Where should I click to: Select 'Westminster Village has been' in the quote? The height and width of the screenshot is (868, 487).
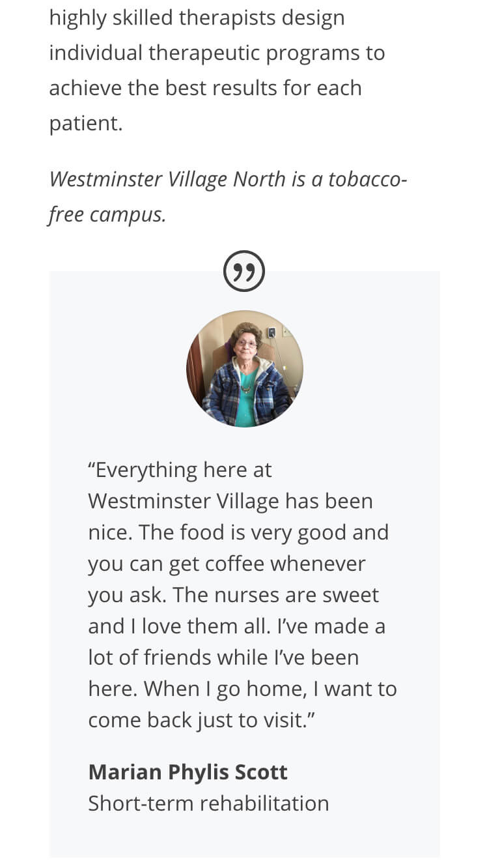point(230,501)
